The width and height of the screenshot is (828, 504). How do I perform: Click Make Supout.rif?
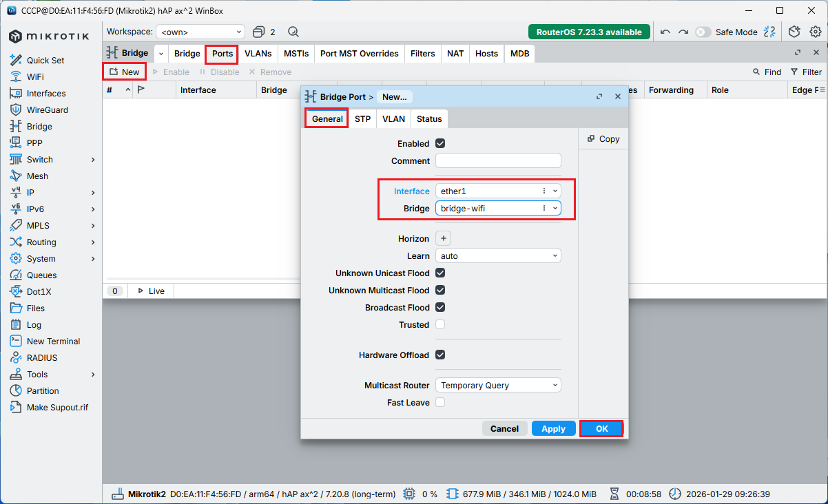[x=57, y=407]
